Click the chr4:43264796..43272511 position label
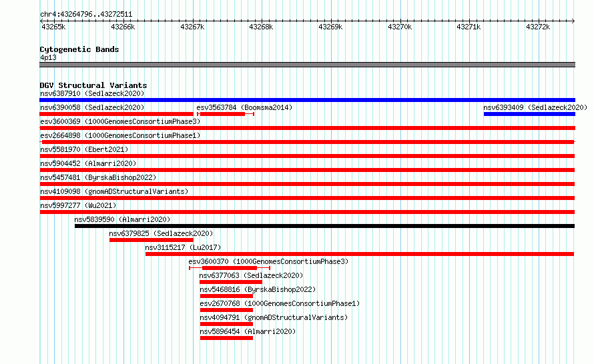This screenshot has width=594, height=364. (x=86, y=15)
